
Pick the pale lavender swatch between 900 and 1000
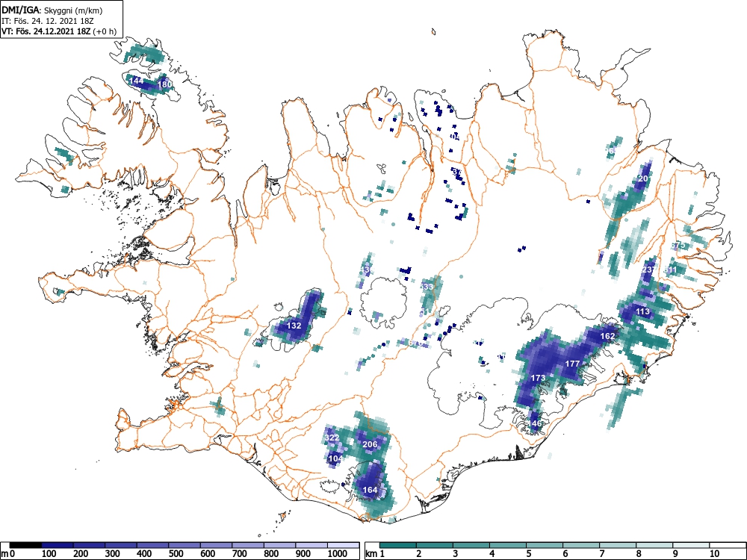point(311,545)
